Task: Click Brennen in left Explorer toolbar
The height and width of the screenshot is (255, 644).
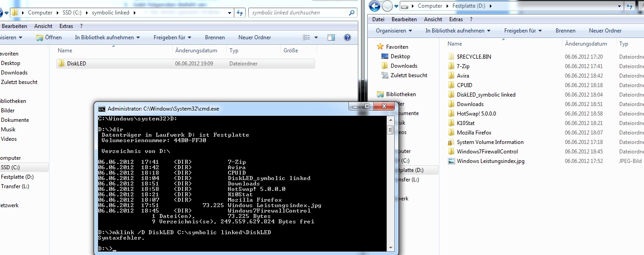Action: point(215,37)
